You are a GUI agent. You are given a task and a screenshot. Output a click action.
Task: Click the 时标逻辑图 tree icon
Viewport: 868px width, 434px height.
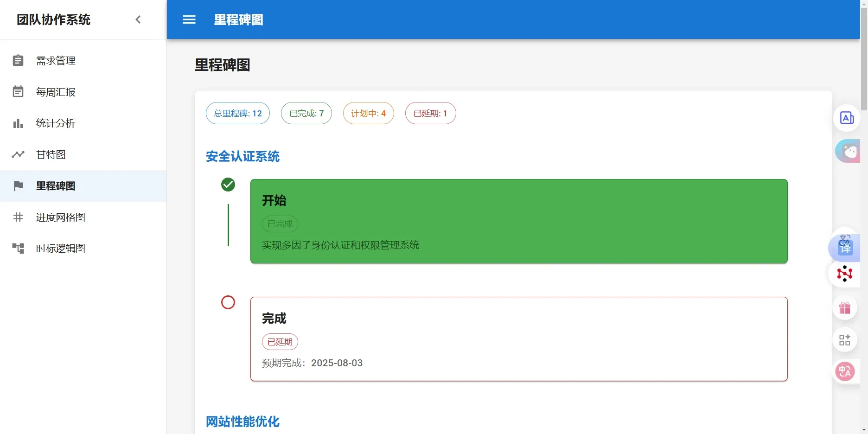pyautogui.click(x=18, y=249)
